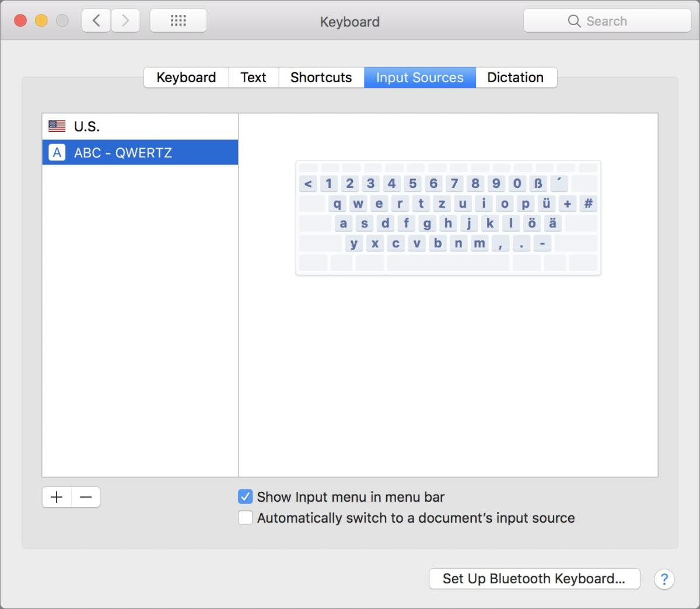Image resolution: width=700 pixels, height=609 pixels.
Task: Switch to the Keyboard tab
Action: coord(186,78)
